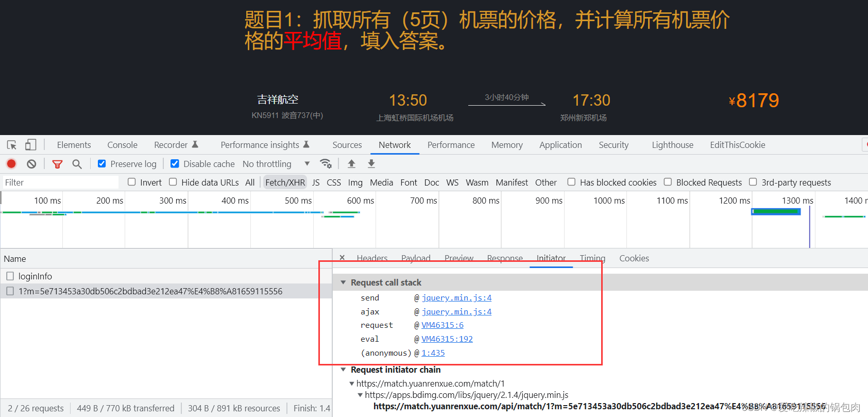Click the Filter text input field

pyautogui.click(x=60, y=182)
